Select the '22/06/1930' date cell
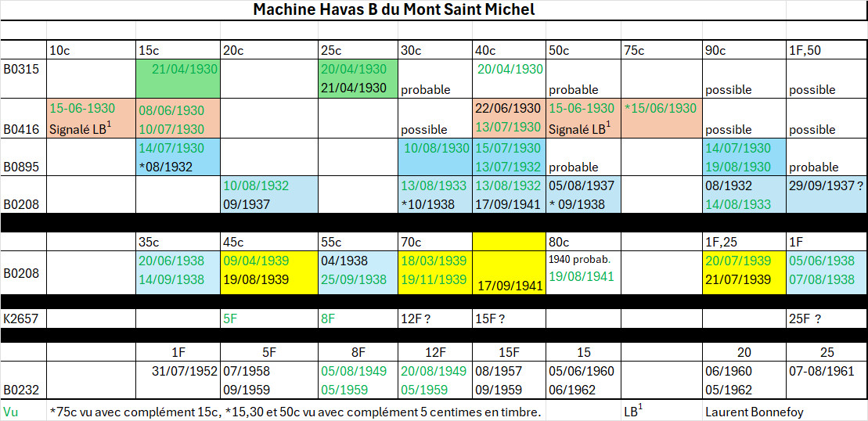 [x=507, y=109]
